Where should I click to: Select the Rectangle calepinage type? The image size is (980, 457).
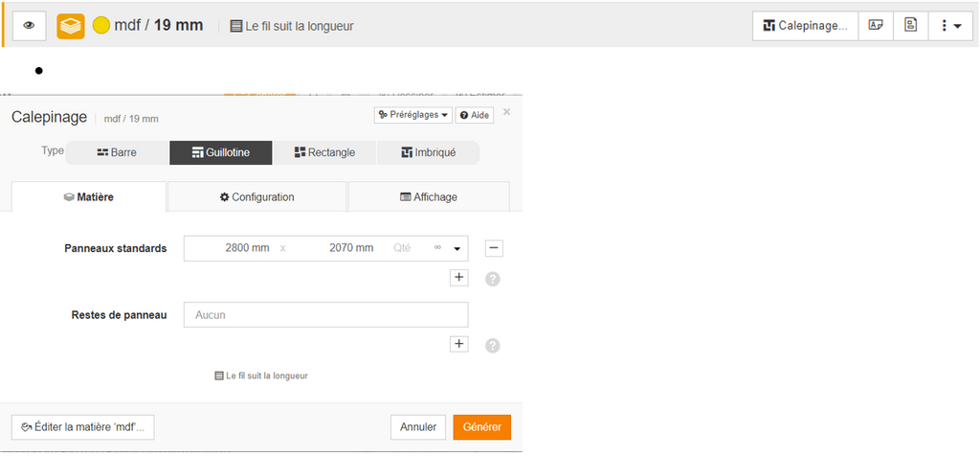coord(324,152)
